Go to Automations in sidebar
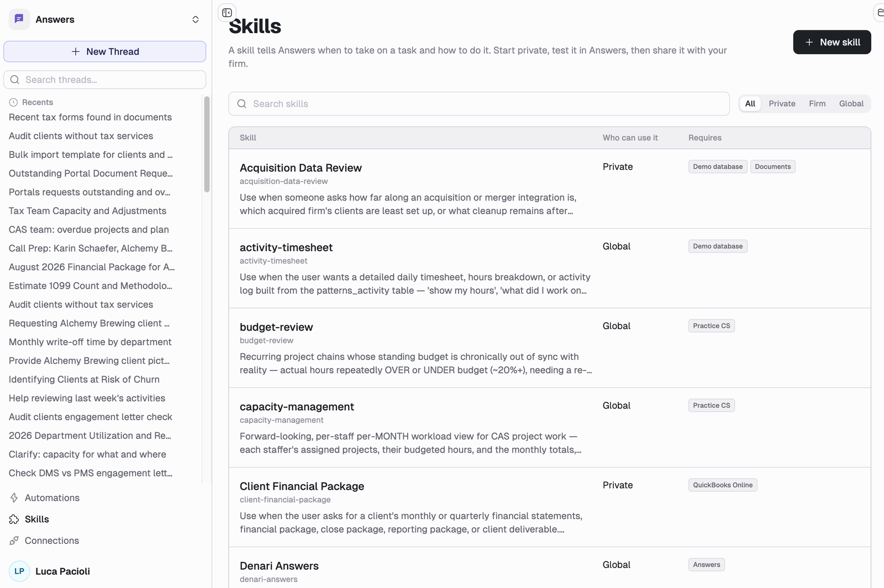This screenshot has width=884, height=588. tap(52, 498)
